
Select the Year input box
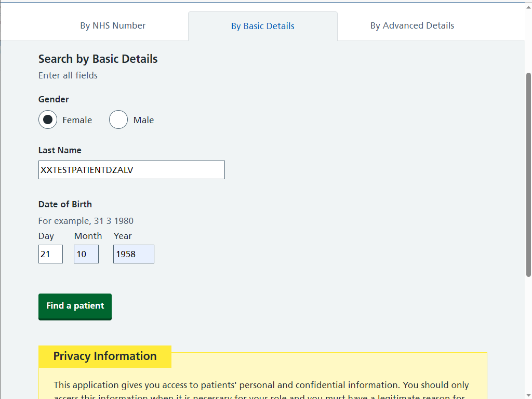pos(134,254)
